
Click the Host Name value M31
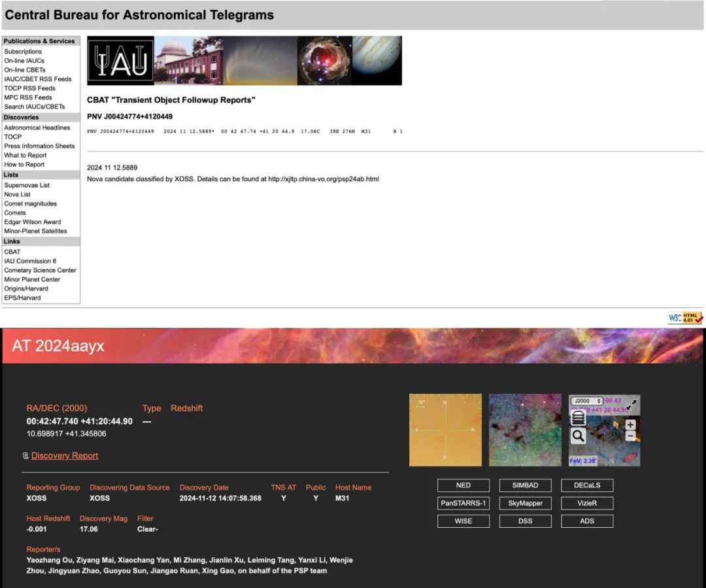[x=342, y=498]
